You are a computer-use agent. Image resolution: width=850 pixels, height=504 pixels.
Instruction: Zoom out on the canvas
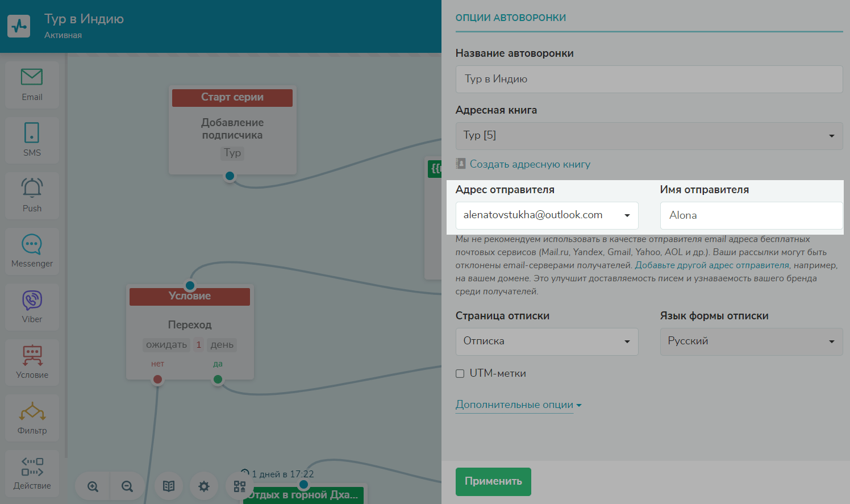tap(127, 486)
